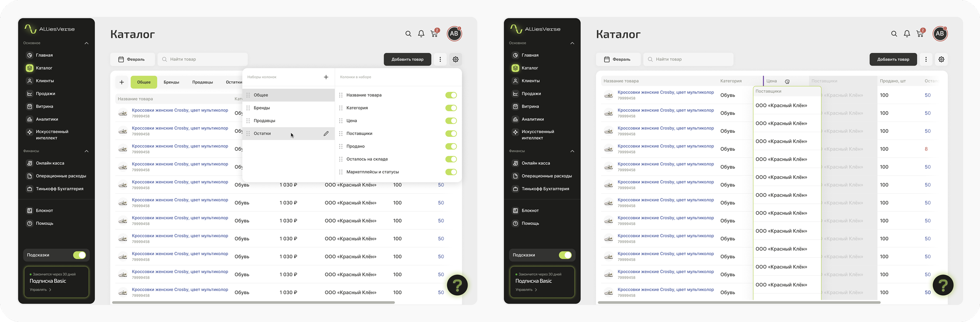Open shopping cart in right screen header
The image size is (980, 322).
920,33
